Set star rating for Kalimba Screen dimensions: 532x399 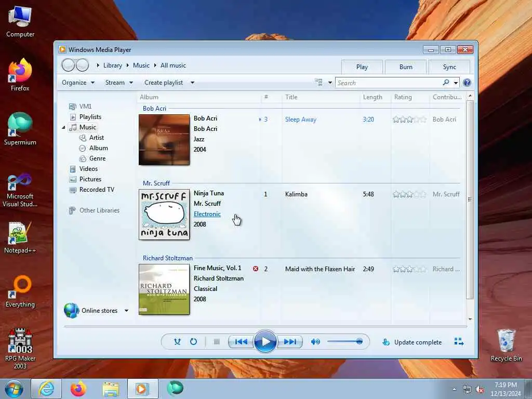pyautogui.click(x=409, y=194)
